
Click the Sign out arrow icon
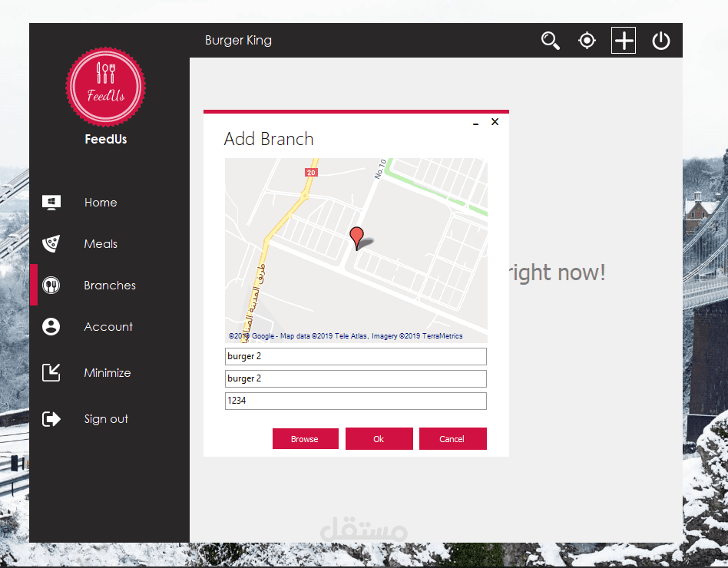pos(51,418)
